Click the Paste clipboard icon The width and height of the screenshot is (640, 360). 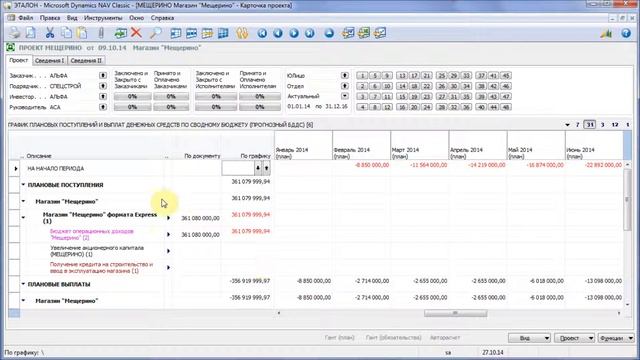click(x=82, y=33)
